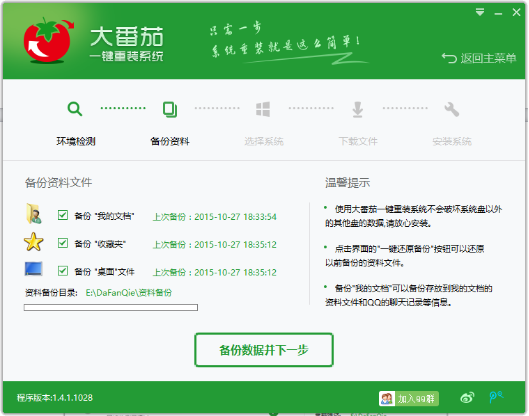Click the yellow star favorites icon
The width and height of the screenshot is (529, 416).
pos(34,242)
